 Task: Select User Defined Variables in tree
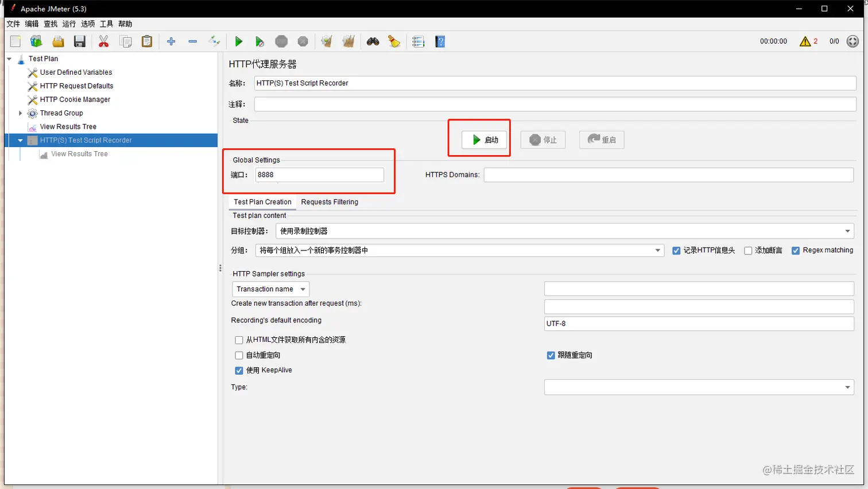(x=76, y=72)
